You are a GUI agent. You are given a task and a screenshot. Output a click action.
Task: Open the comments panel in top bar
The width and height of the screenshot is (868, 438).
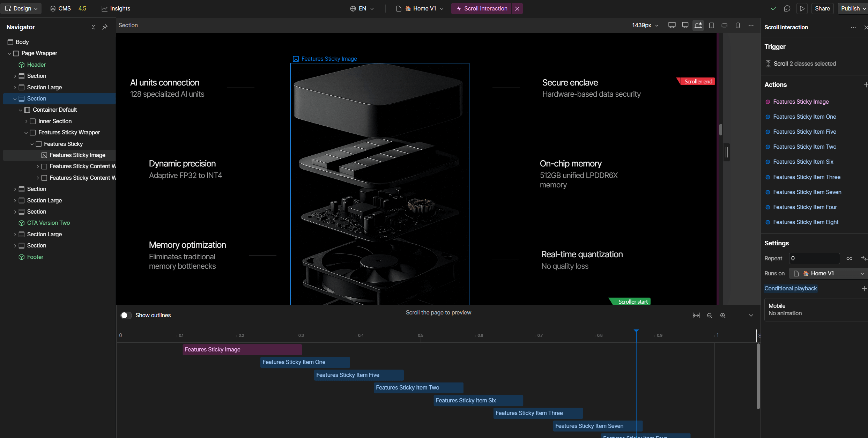pyautogui.click(x=787, y=8)
